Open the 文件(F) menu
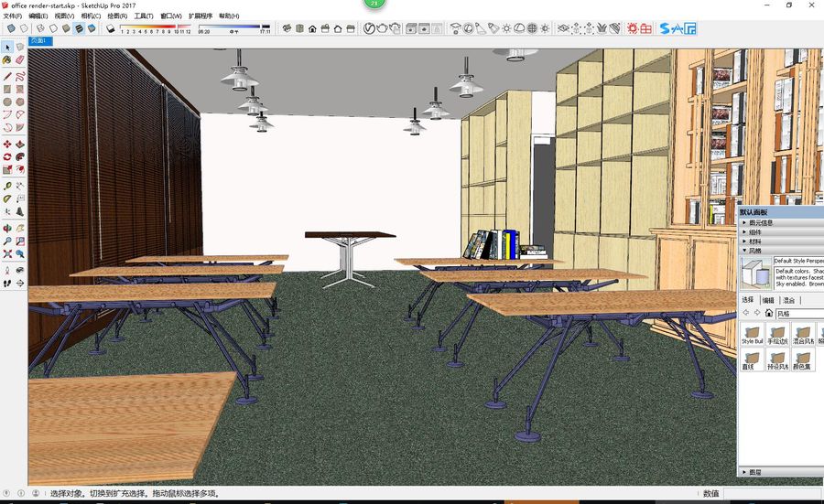824x504 pixels. 13,16
